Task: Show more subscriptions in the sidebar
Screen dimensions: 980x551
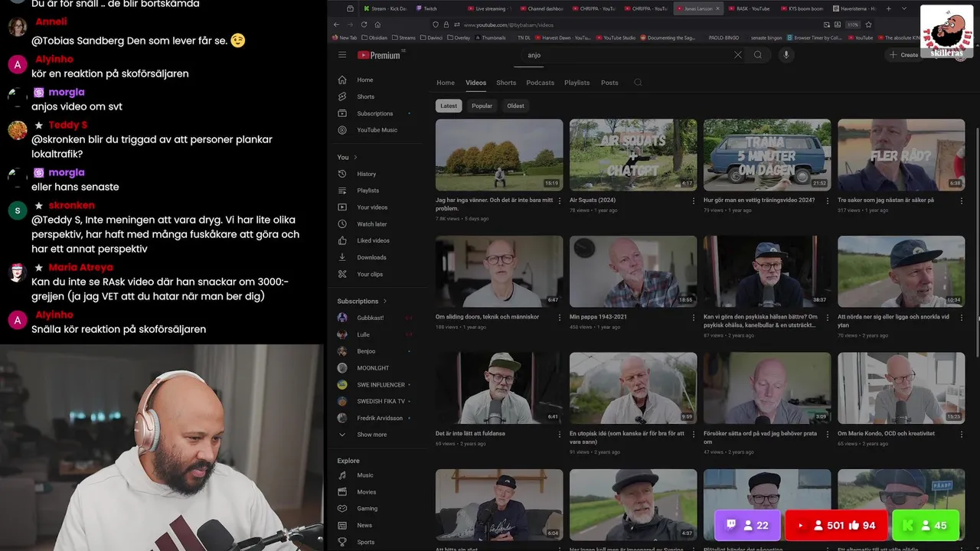Action: click(371, 435)
